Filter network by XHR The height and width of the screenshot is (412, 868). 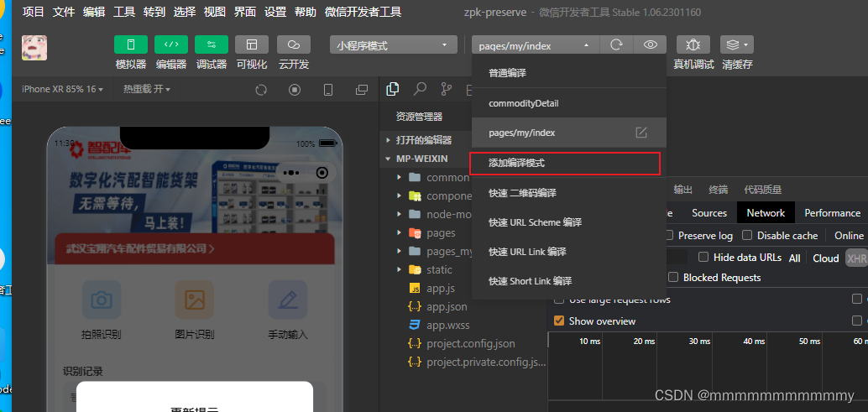[x=856, y=258]
